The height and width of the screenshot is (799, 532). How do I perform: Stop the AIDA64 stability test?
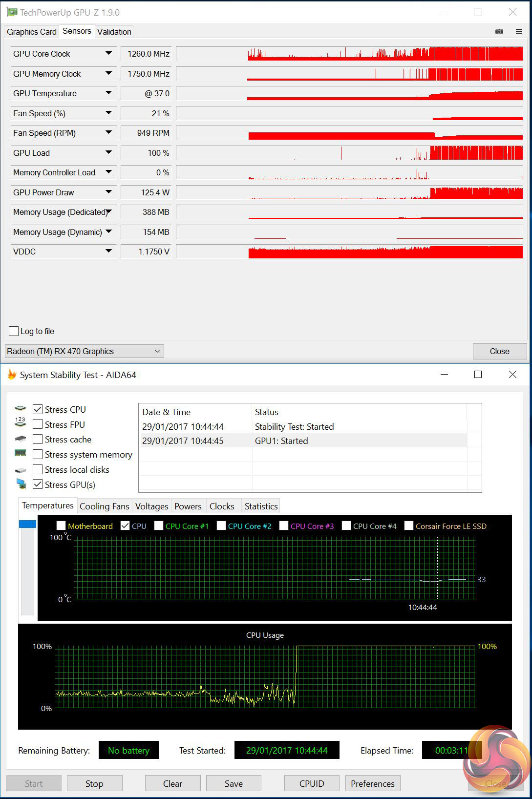coord(94,783)
